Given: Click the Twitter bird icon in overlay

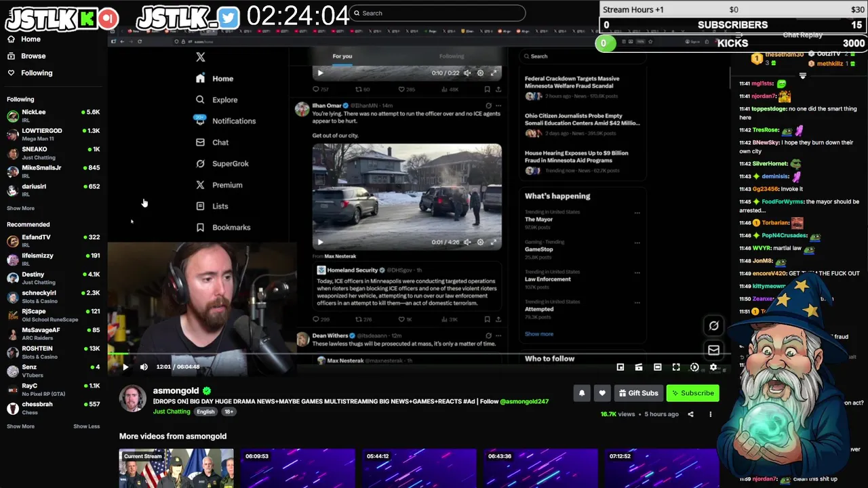Looking at the screenshot, I should (x=229, y=18).
